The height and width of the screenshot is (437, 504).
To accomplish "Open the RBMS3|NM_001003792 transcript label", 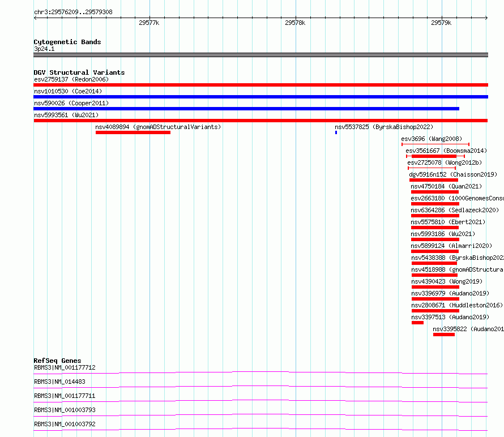I will [65, 424].
